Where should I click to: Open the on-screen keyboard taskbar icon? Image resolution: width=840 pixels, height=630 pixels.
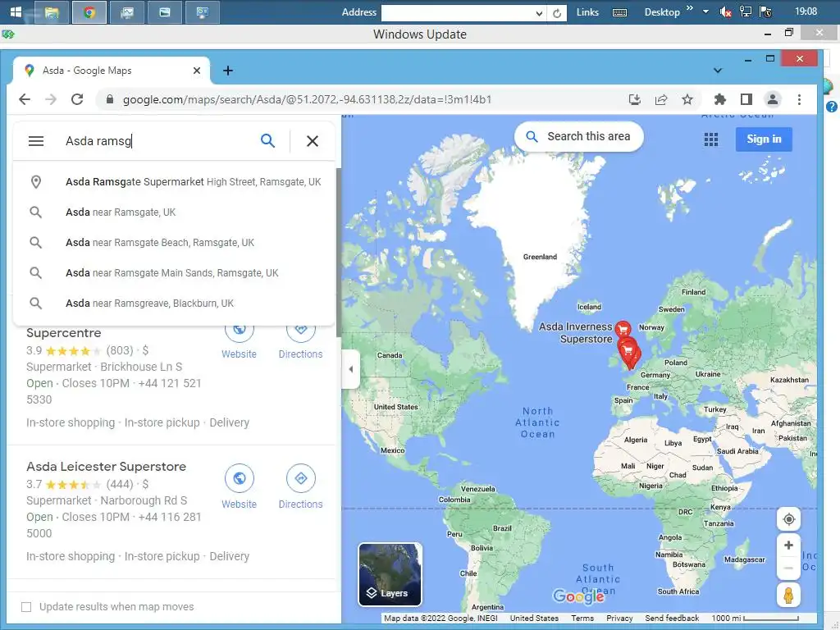pyautogui.click(x=620, y=13)
